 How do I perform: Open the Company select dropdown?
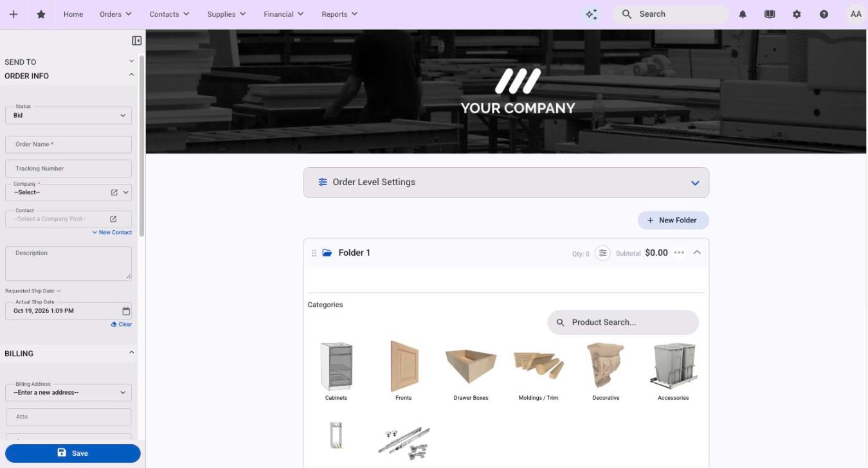68,192
